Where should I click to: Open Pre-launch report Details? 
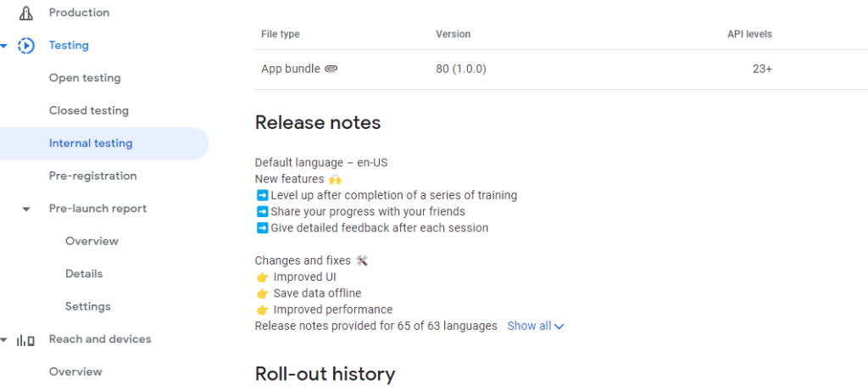pos(84,274)
